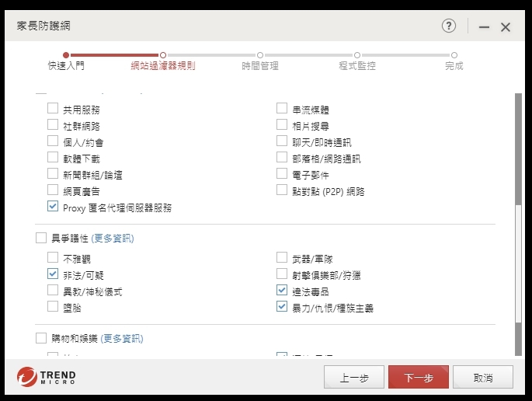532x401 pixels.
Task: Click the 完成 step circle
Action: pyautogui.click(x=454, y=55)
